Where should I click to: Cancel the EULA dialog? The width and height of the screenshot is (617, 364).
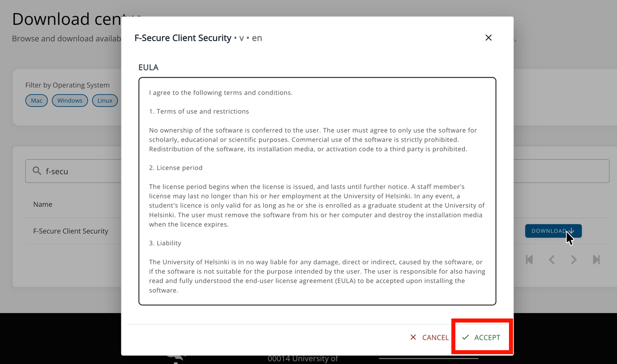point(429,337)
